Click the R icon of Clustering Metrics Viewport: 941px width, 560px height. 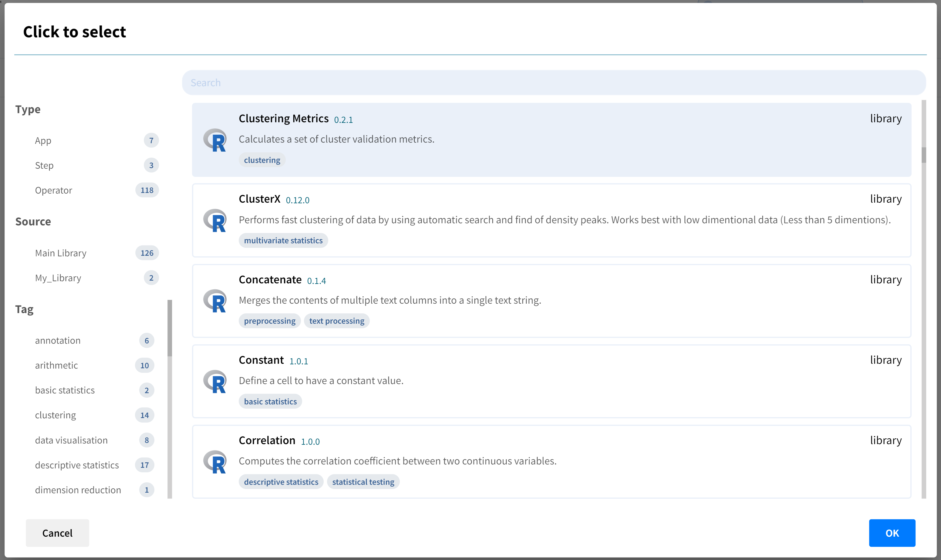click(215, 140)
